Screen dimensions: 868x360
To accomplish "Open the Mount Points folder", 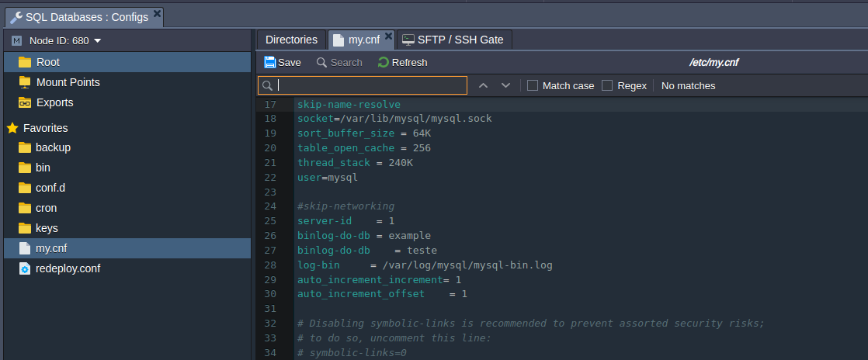I will point(68,82).
